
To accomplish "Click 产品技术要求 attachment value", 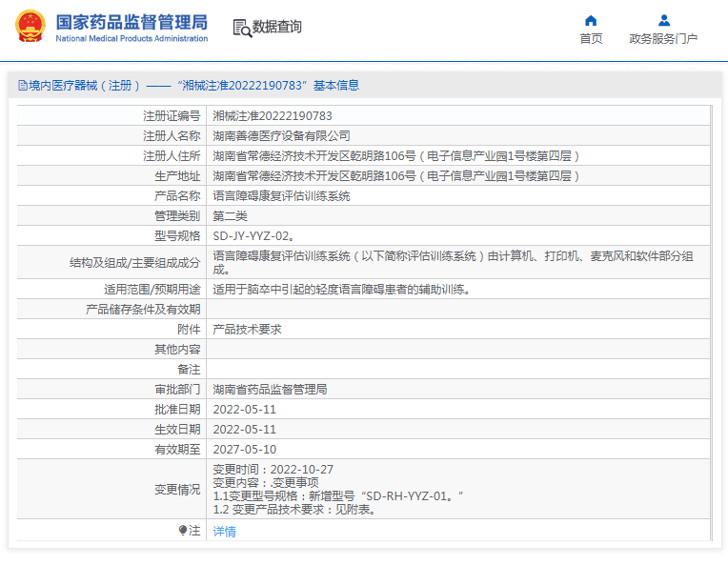I will pyautogui.click(x=247, y=329).
